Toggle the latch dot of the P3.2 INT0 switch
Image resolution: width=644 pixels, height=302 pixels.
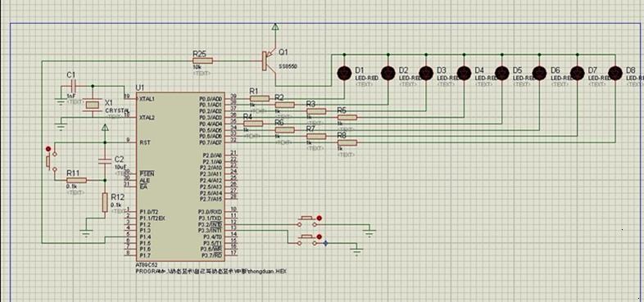click(x=319, y=218)
